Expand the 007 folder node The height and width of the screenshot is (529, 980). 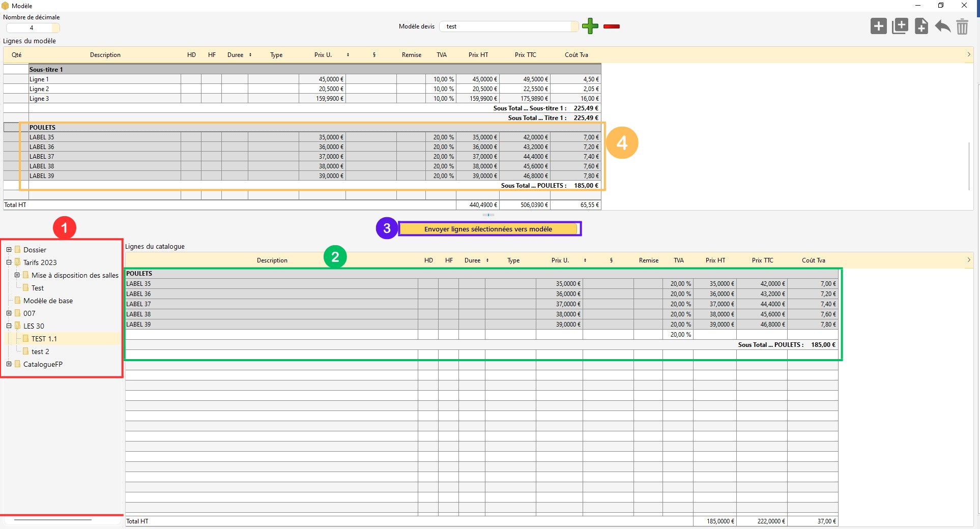pos(9,313)
